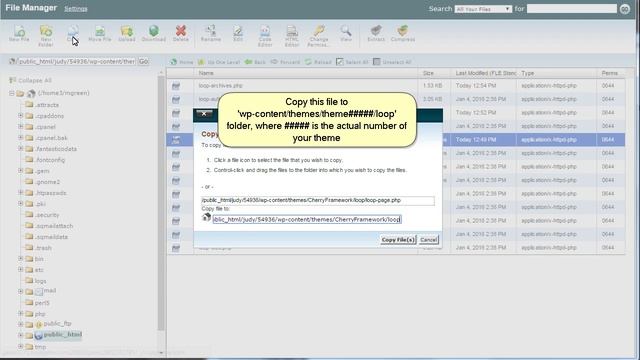Click the search Go icon at top right
The image size is (640, 360).
pyautogui.click(x=624, y=9)
